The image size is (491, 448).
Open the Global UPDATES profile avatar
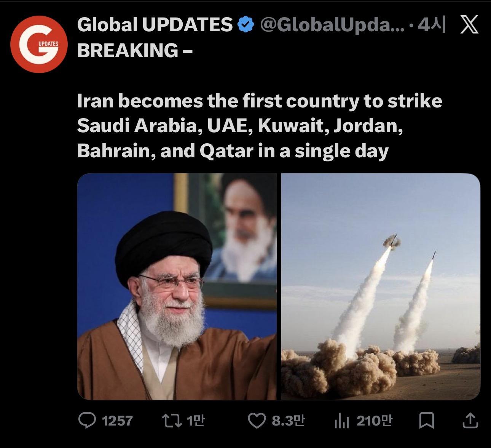tap(39, 44)
